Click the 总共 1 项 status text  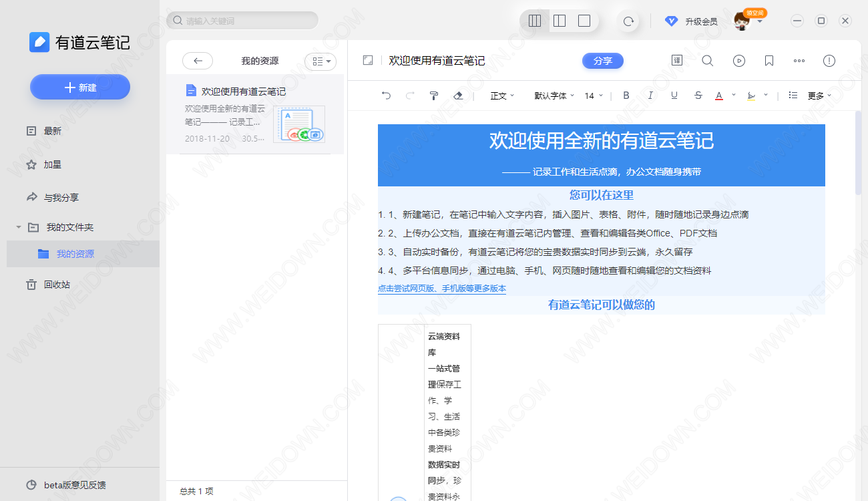point(196,491)
